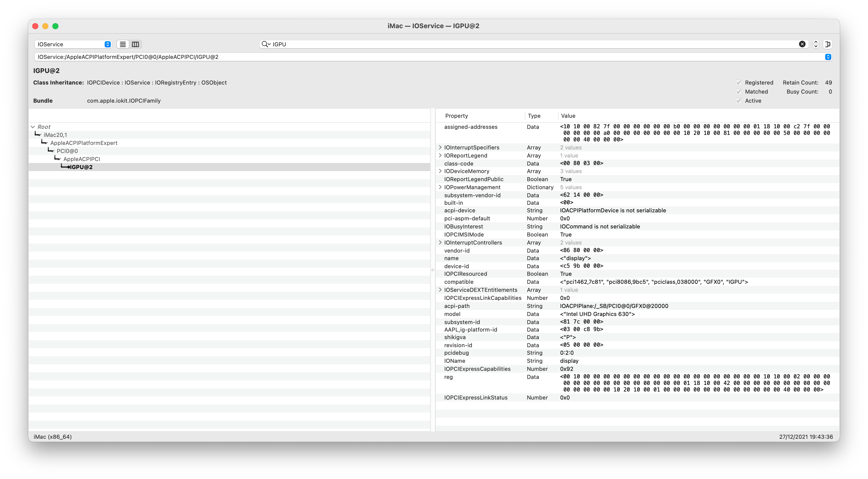868x479 pixels.
Task: Collapse the Root tree node
Action: 33,127
